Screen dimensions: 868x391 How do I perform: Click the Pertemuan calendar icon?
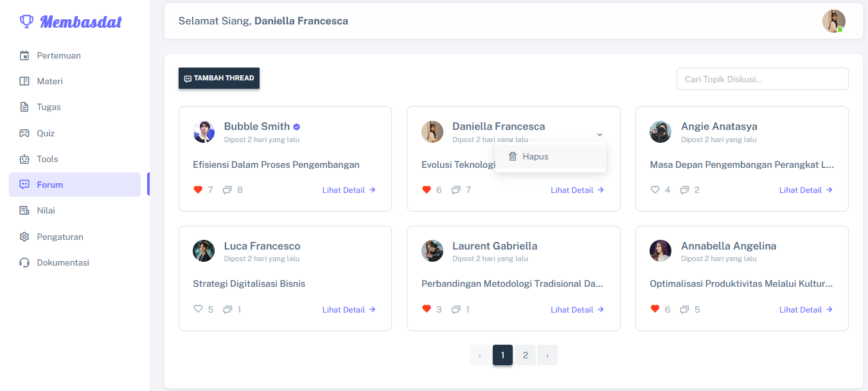coord(24,55)
